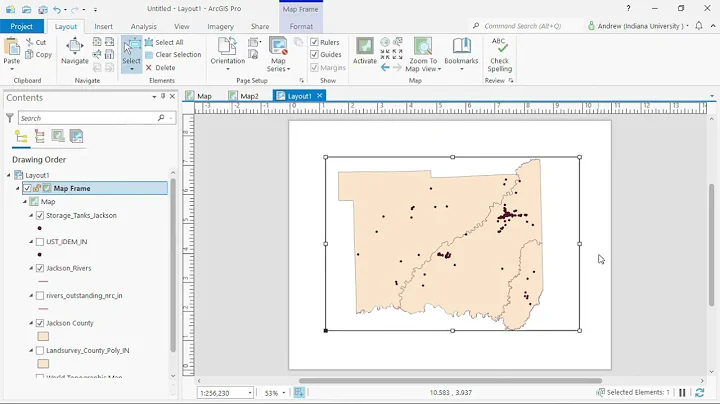The image size is (720, 404).
Task: Select List By Element Type icon
Action: (x=39, y=137)
